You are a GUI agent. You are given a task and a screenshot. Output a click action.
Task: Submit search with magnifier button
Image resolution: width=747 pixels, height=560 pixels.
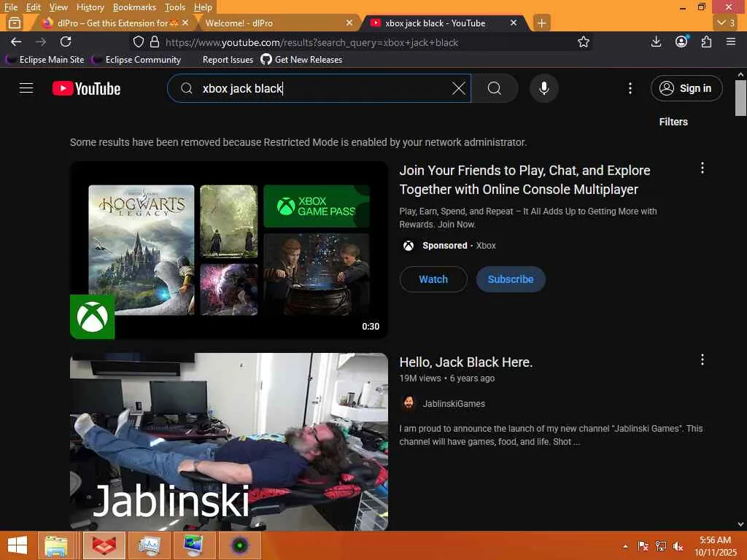(495, 88)
